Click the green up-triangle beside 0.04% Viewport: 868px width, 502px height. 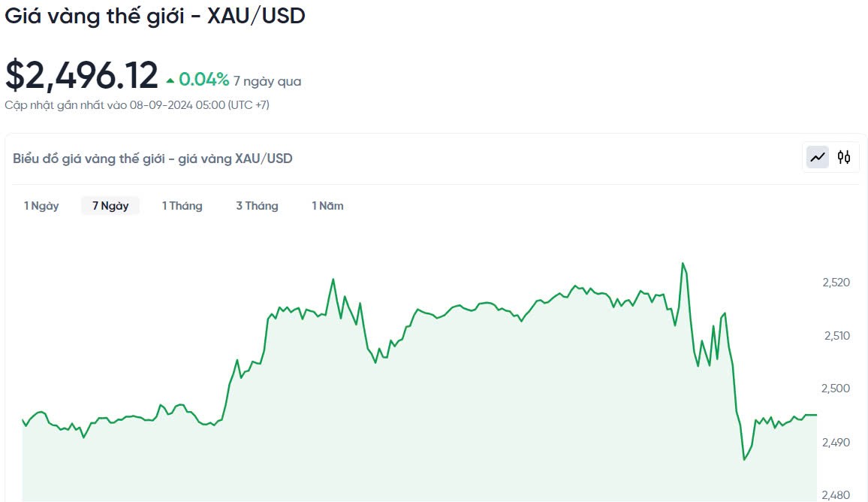coord(170,80)
